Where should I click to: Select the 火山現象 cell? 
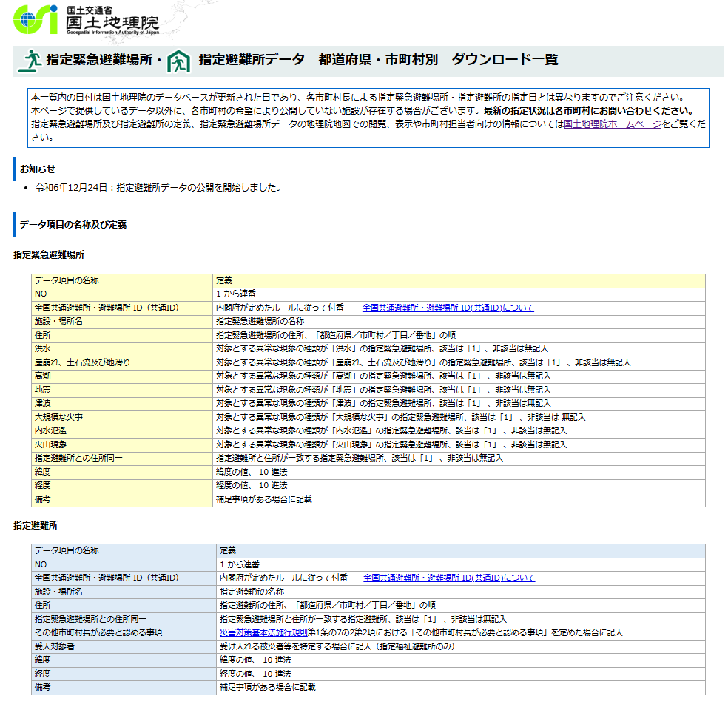click(122, 445)
